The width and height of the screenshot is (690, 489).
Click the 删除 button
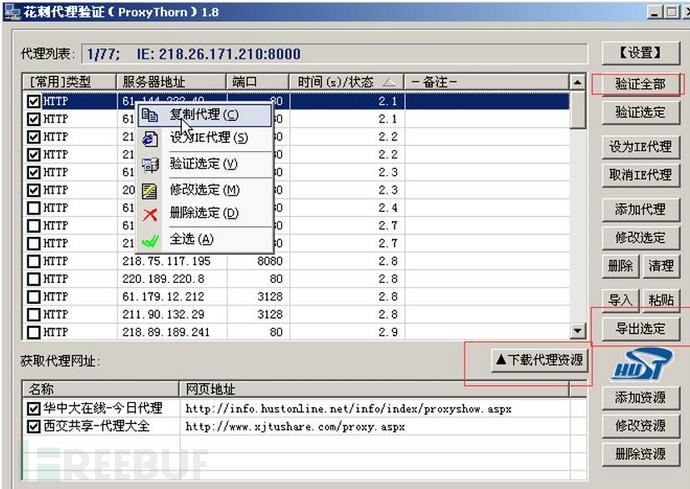[620, 266]
